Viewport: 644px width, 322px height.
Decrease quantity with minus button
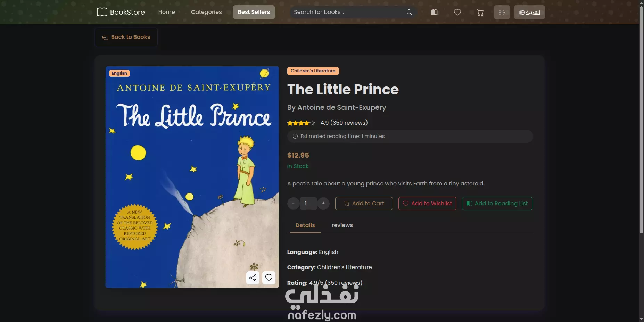tap(294, 203)
